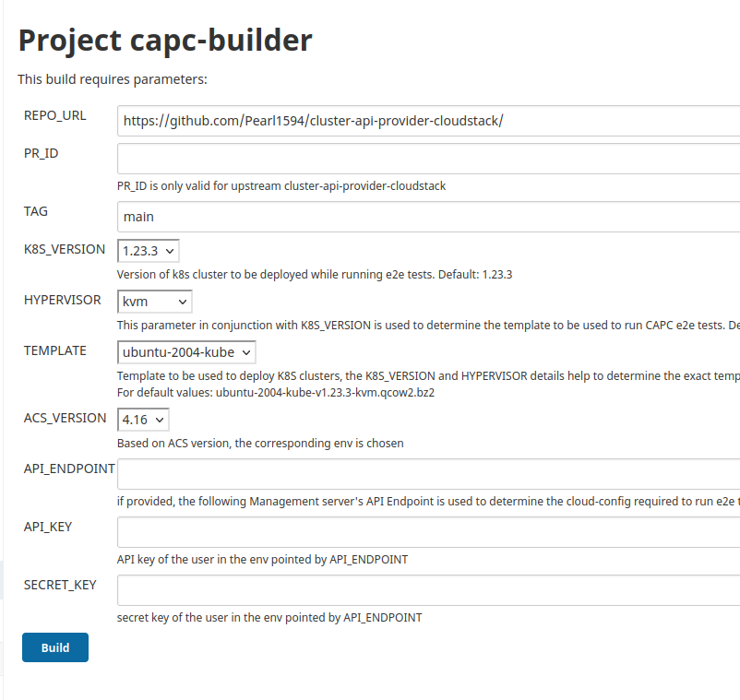This screenshot has width=740, height=700.
Task: Open the HYPERVISOR dropdown showing kvm
Action: (x=155, y=302)
